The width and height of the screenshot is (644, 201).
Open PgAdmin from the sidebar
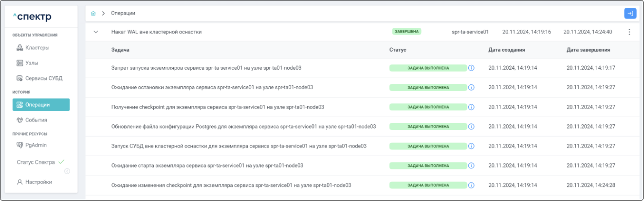(36, 145)
